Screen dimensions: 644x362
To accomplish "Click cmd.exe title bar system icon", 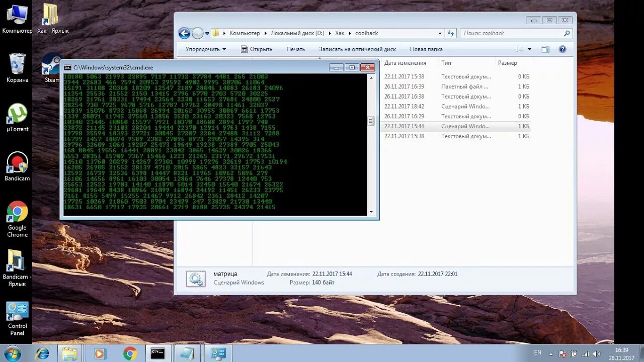I will tap(67, 67).
